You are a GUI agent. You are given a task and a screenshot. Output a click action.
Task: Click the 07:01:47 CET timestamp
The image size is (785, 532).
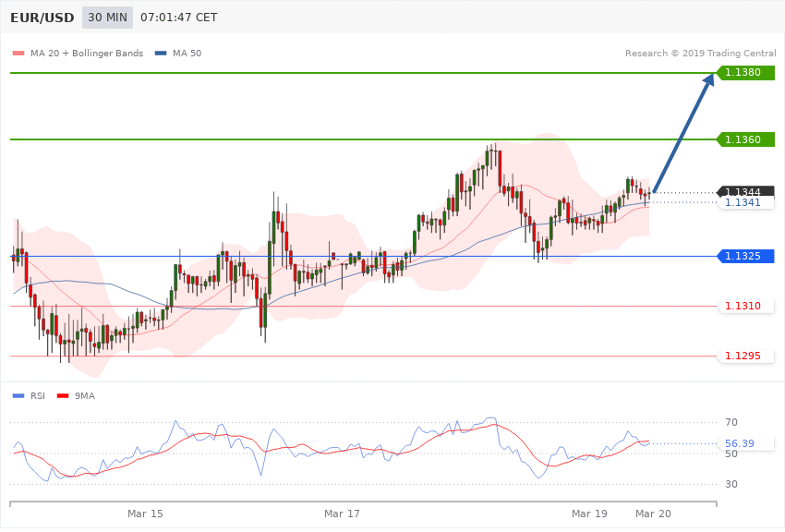pos(179,18)
